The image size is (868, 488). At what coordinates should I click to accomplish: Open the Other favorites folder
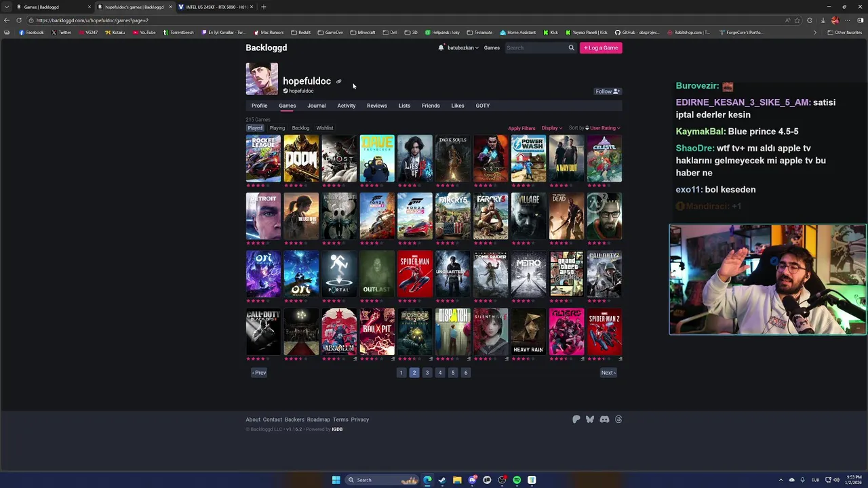845,32
